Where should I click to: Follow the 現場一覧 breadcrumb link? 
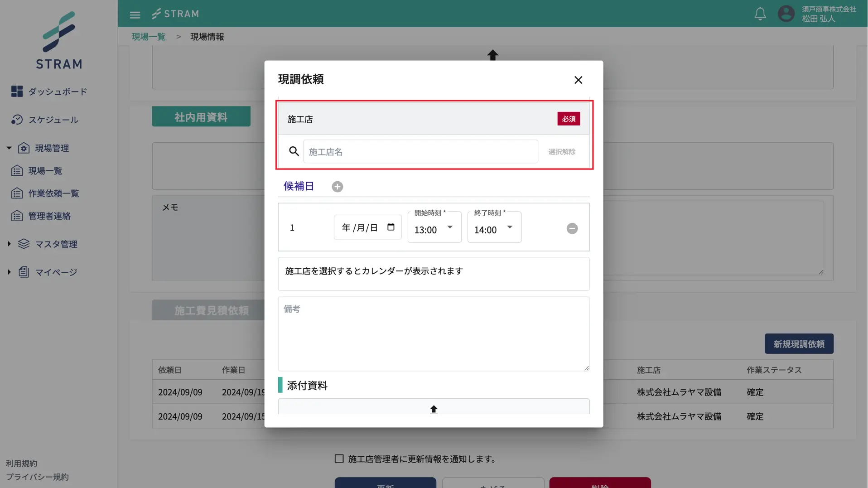149,37
